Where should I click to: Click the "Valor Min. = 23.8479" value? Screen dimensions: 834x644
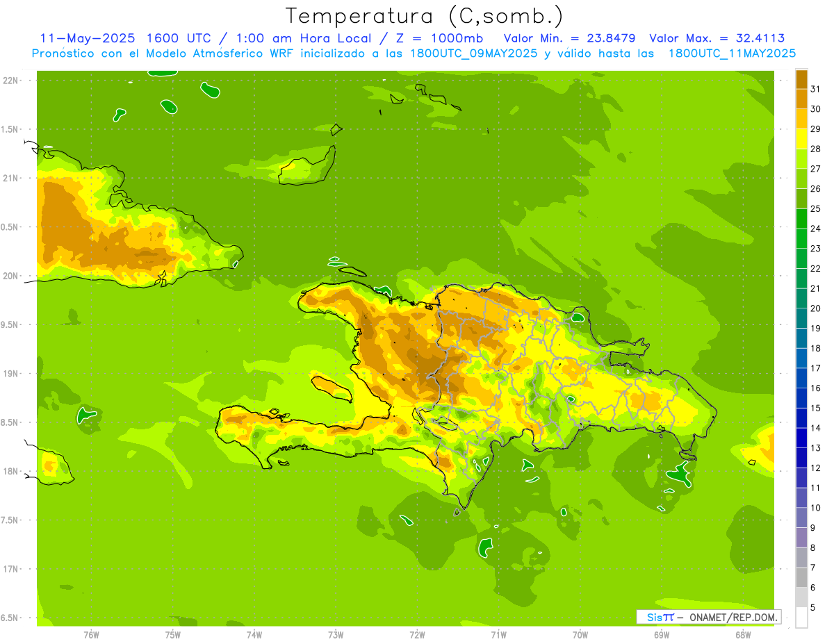(569, 38)
